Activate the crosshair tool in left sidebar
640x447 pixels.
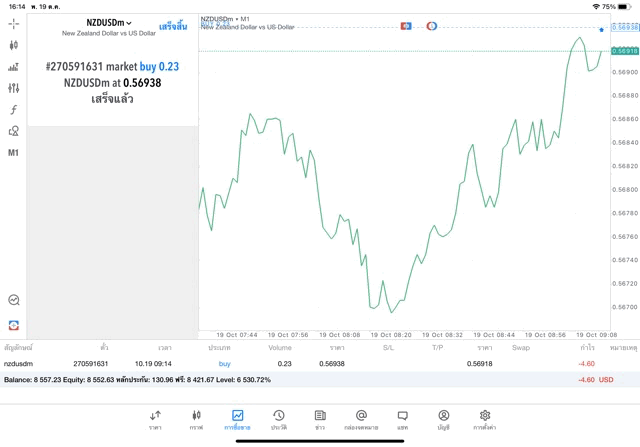(x=13, y=24)
